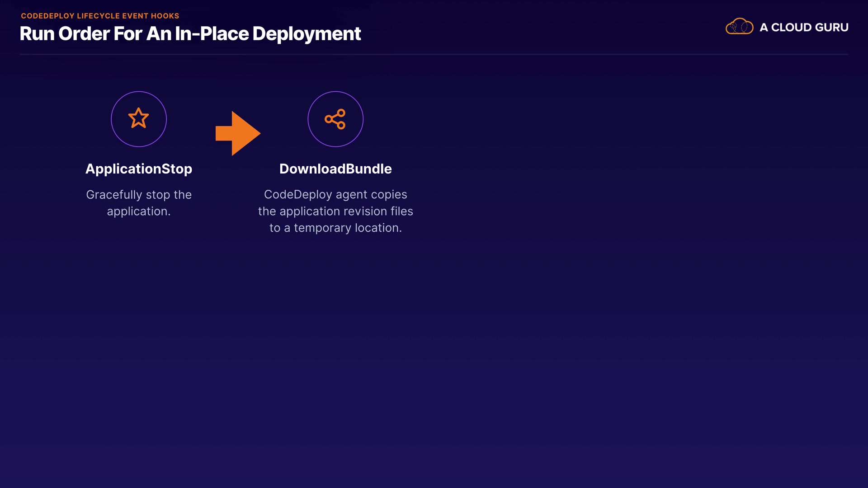Click the 'to a temporary location.' line

pyautogui.click(x=335, y=228)
